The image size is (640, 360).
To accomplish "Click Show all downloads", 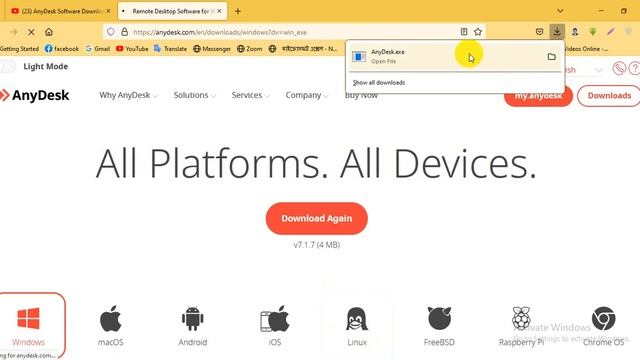I will pos(379,82).
